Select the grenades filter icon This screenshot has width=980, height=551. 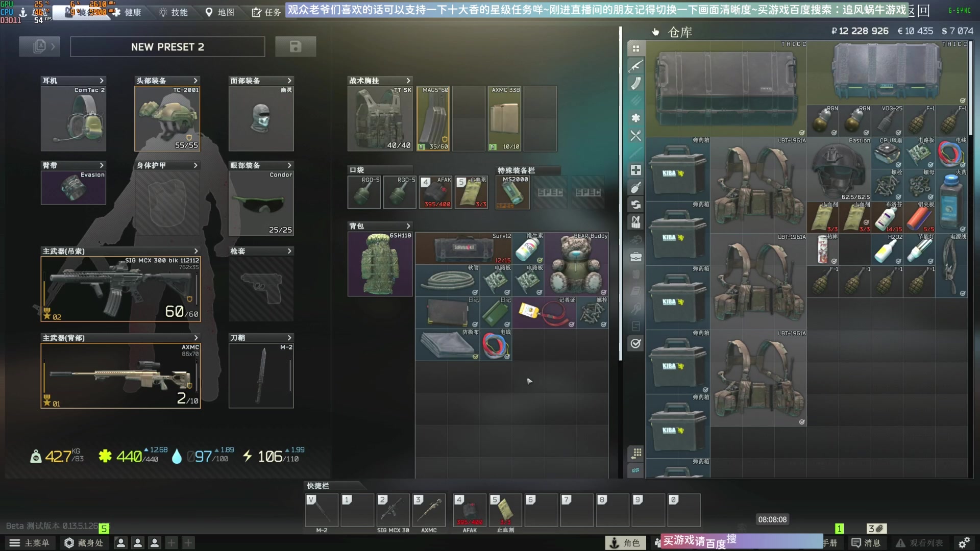[x=635, y=188]
